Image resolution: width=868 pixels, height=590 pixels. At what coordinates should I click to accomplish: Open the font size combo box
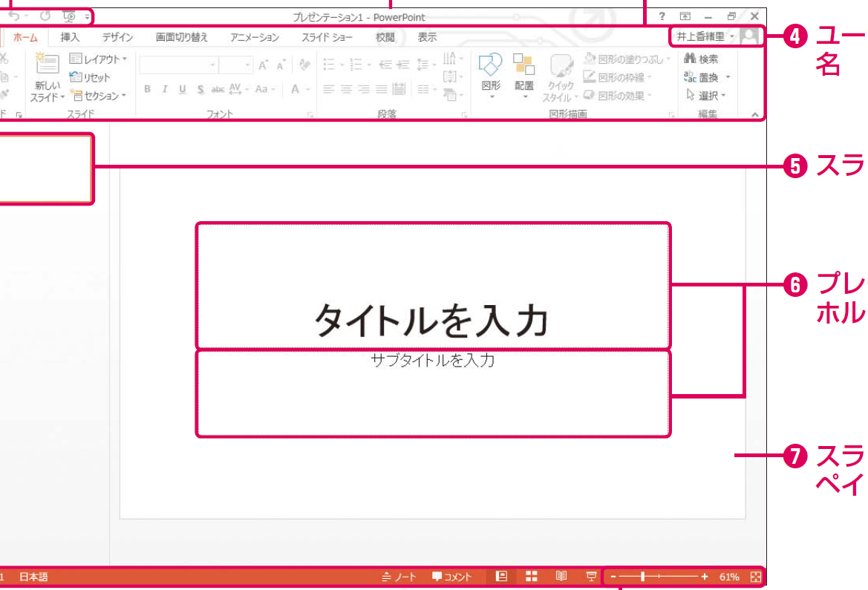coord(235,65)
